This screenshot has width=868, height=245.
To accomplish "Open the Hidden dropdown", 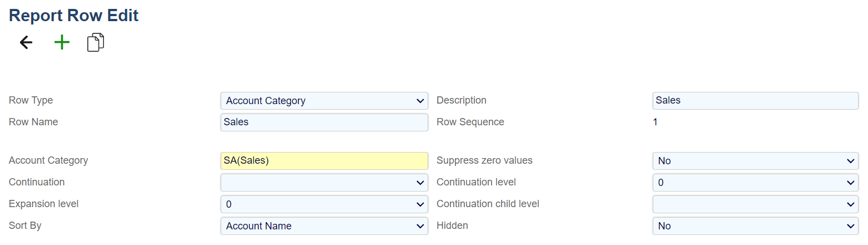I will coord(755,226).
